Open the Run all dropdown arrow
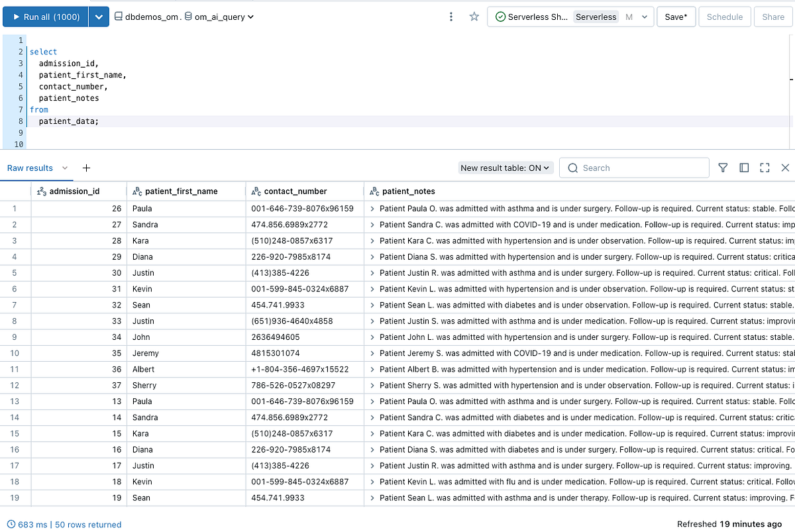 click(98, 17)
